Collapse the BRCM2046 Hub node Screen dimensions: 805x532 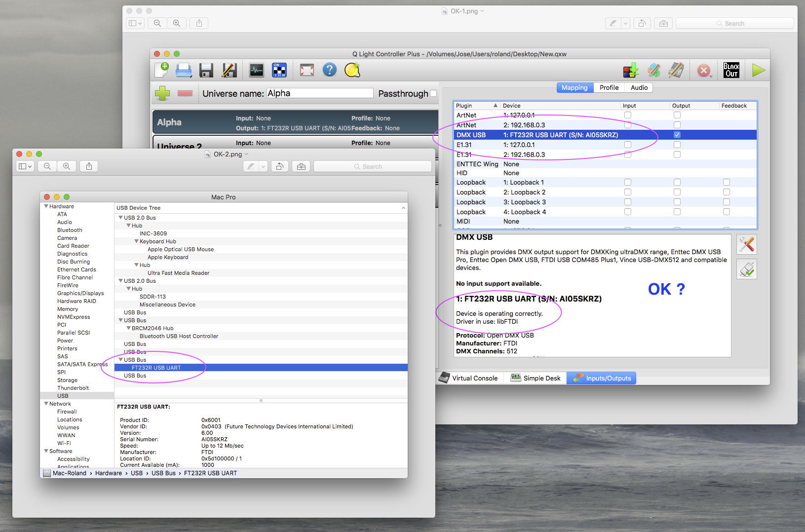click(129, 328)
